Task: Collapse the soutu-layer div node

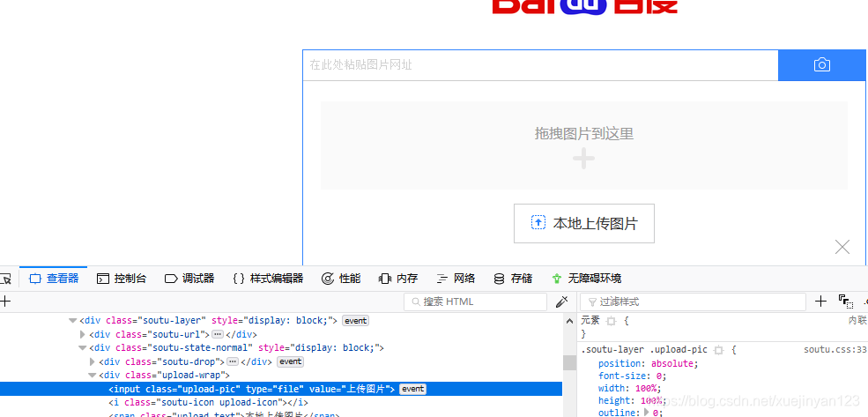Action: click(x=72, y=321)
